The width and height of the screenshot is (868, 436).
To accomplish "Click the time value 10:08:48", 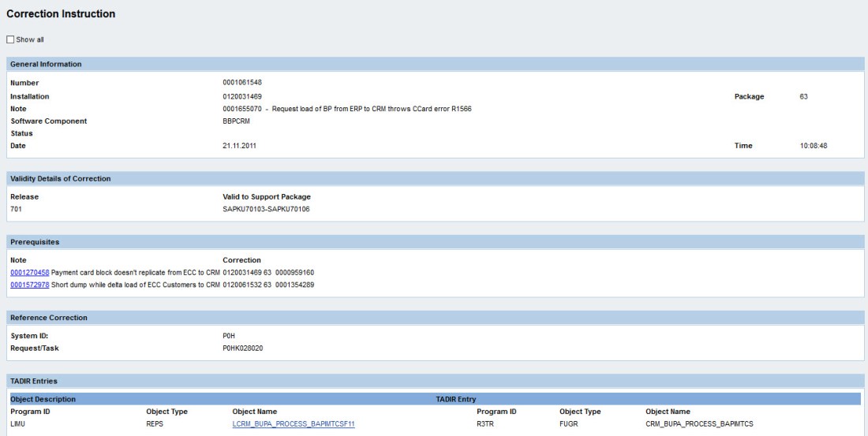I will click(813, 146).
